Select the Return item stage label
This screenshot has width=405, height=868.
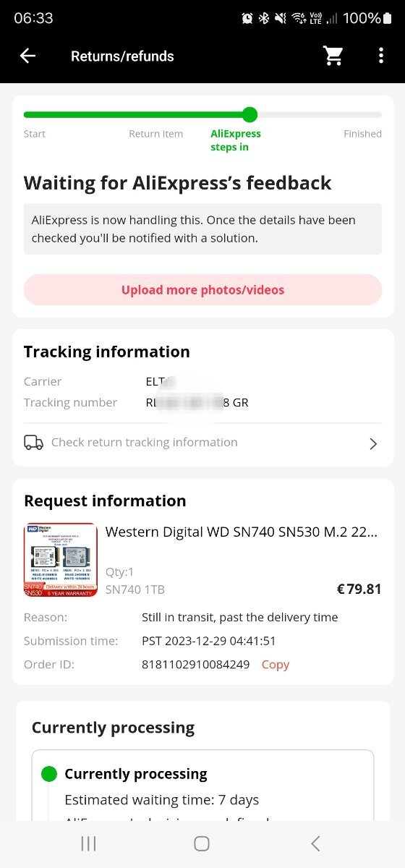pos(155,134)
